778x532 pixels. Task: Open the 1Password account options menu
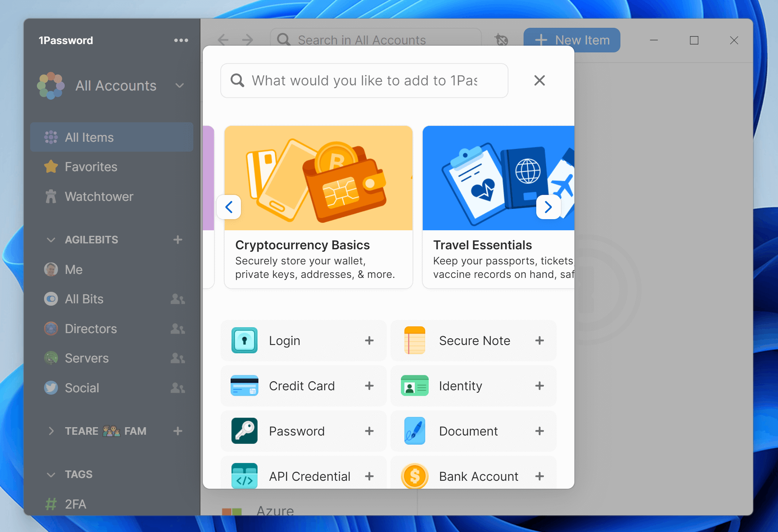[181, 40]
